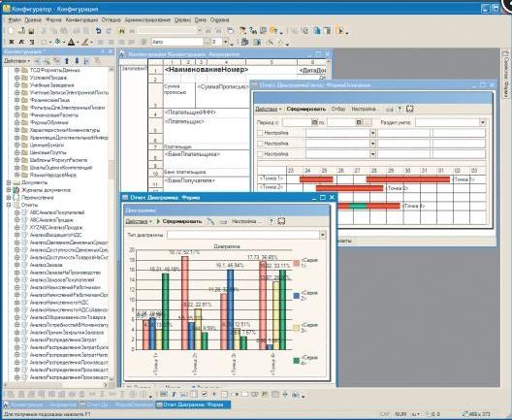The height and width of the screenshot is (420, 512).
Task: Click the help question icon in Диаграмма form
Action: pyautogui.click(x=271, y=221)
